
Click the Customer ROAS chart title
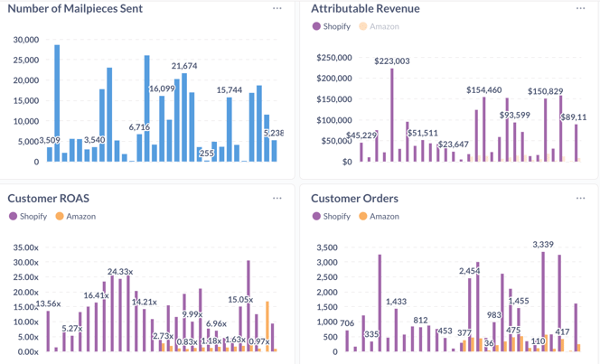point(49,198)
